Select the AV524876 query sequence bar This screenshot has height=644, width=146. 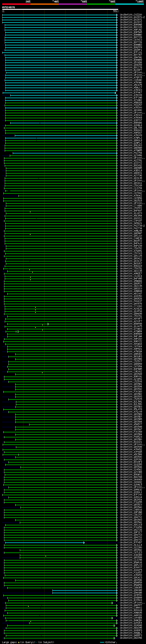coord(60,9)
